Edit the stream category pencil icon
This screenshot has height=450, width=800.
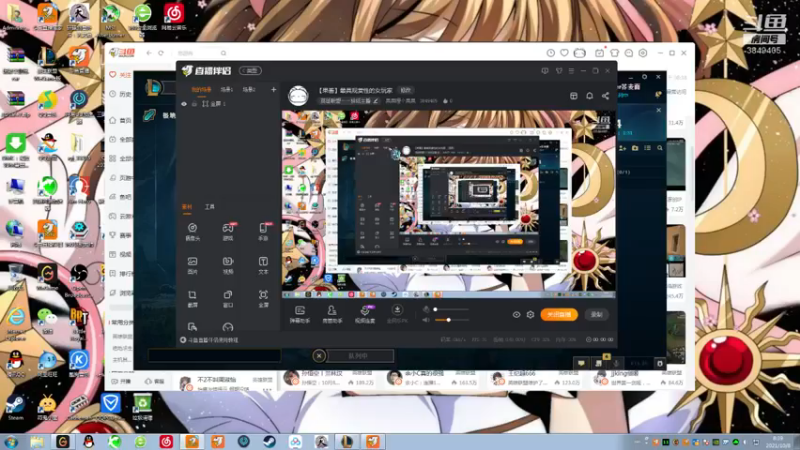(x=376, y=101)
